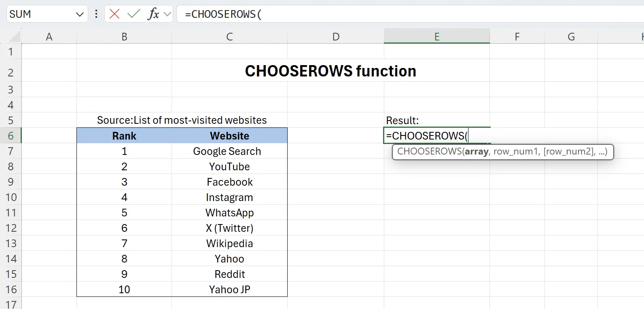Select the cell labeled Result:
Image resolution: width=644 pixels, height=309 pixels.
click(x=437, y=120)
